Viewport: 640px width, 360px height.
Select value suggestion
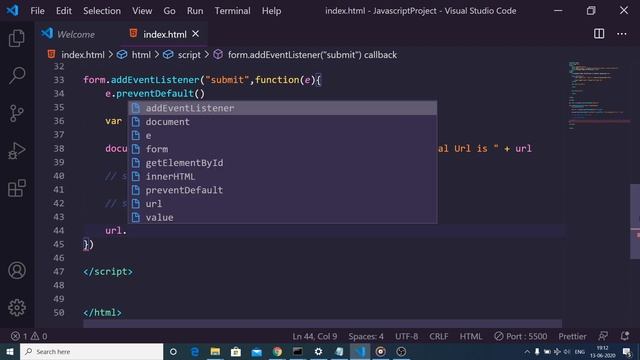[282, 218]
